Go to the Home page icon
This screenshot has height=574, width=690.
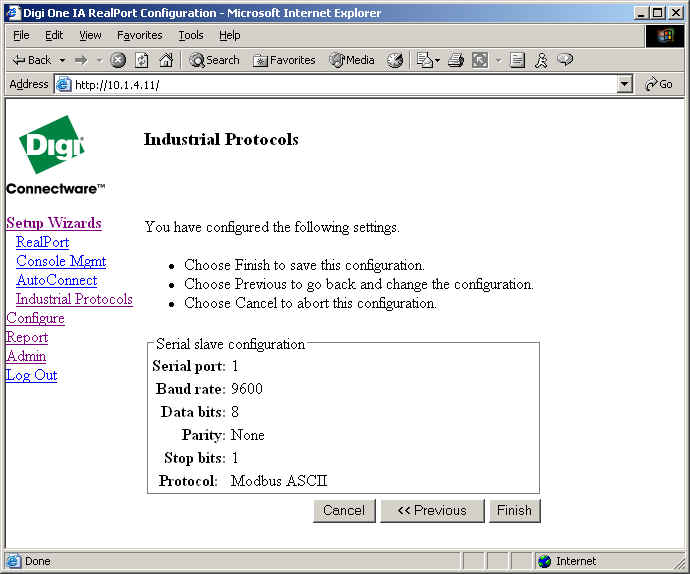pyautogui.click(x=166, y=60)
